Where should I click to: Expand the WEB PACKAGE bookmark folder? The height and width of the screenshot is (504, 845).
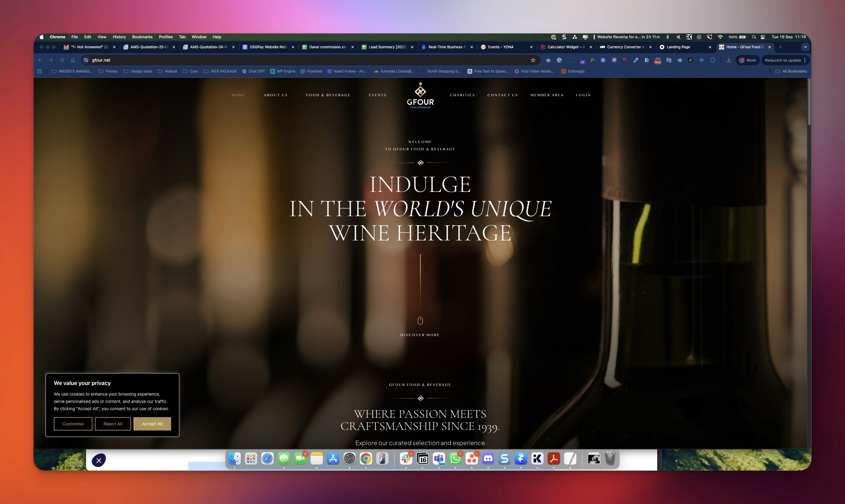click(x=220, y=71)
